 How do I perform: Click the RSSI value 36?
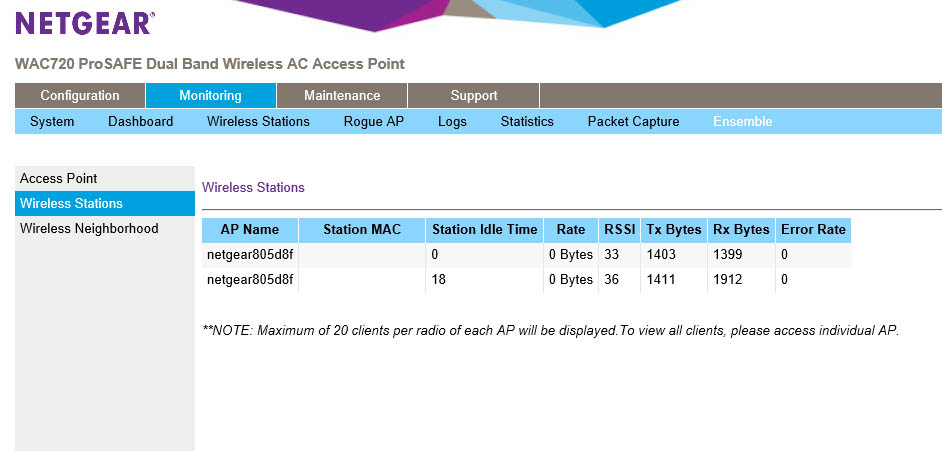point(612,280)
